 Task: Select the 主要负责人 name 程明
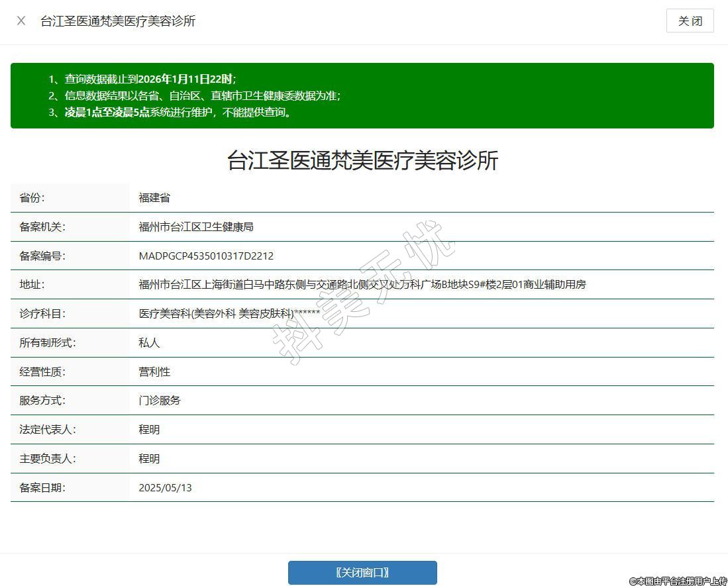tap(149, 459)
